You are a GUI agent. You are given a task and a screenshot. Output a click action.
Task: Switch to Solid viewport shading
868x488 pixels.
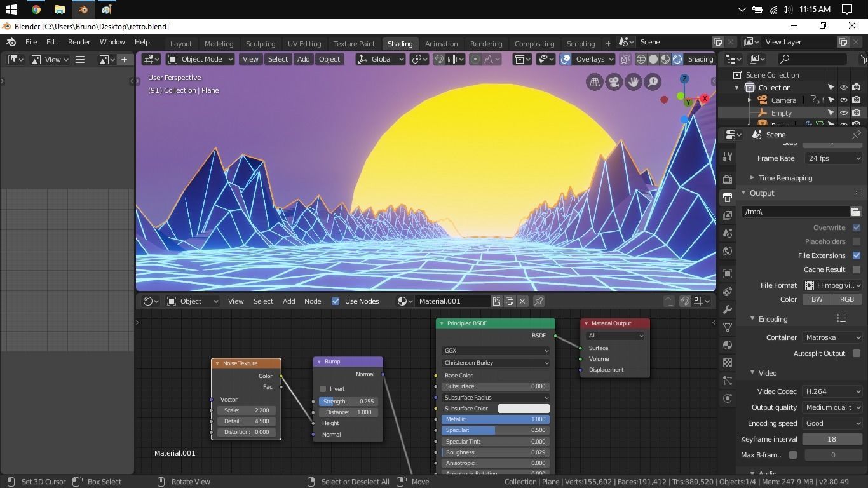click(653, 59)
